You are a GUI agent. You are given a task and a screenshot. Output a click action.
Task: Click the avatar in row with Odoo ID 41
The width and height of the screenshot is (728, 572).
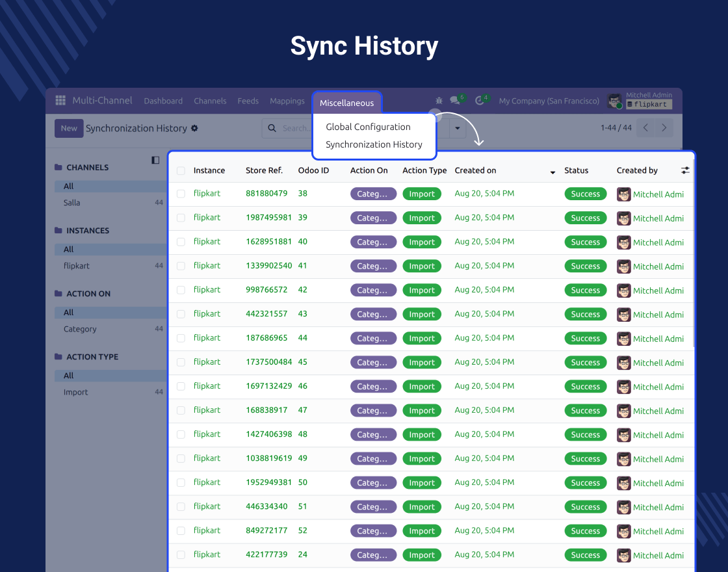point(623,266)
